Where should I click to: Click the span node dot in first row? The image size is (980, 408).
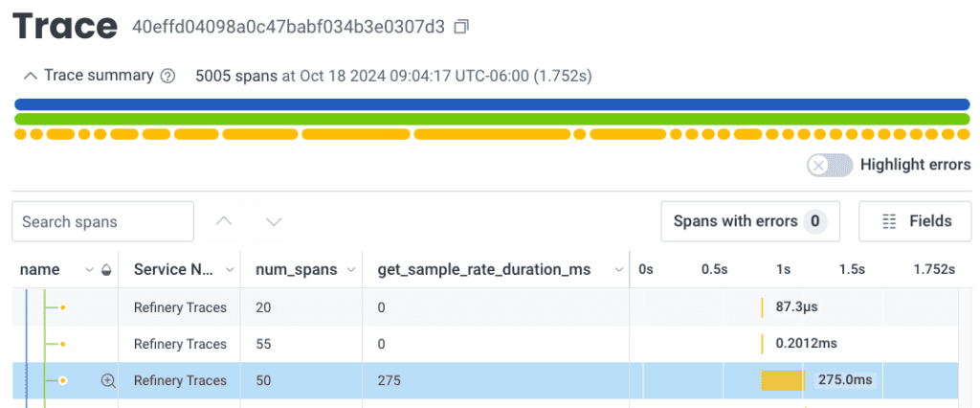(62, 307)
